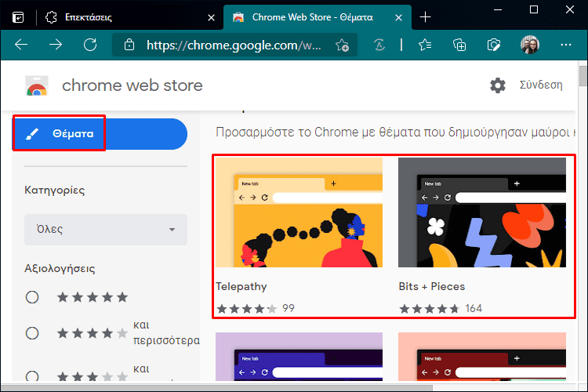Go back to the previous page
The width and height of the screenshot is (588, 392).
coord(21,45)
